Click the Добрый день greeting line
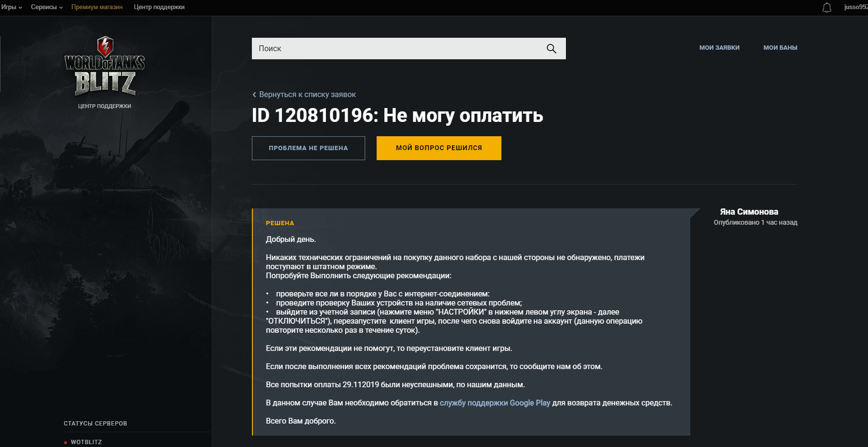Viewport: 868px width, 447px height. [x=291, y=240]
